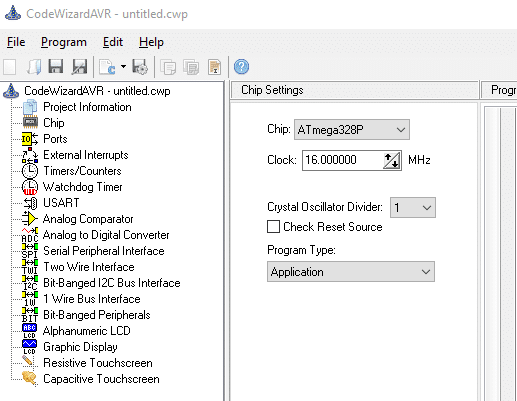Select Two Wire Interface entry
Image resolution: width=517 pixels, height=401 pixels.
point(89,267)
